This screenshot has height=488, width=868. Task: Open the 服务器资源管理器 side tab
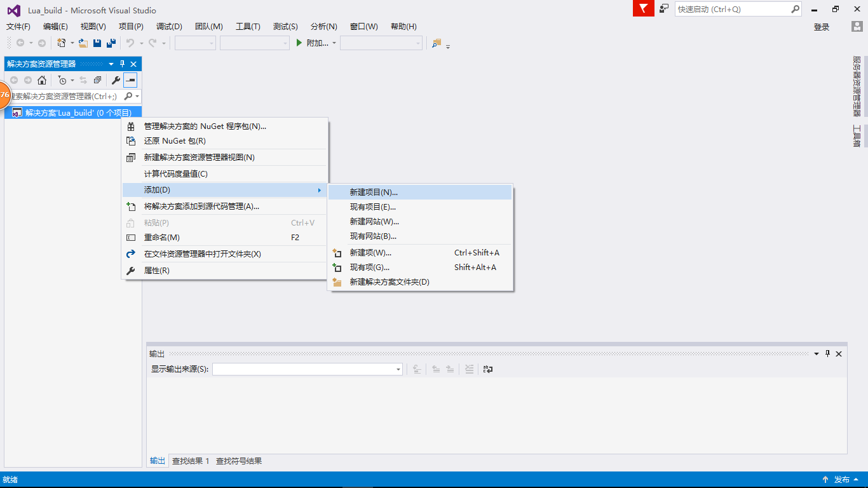click(x=857, y=86)
